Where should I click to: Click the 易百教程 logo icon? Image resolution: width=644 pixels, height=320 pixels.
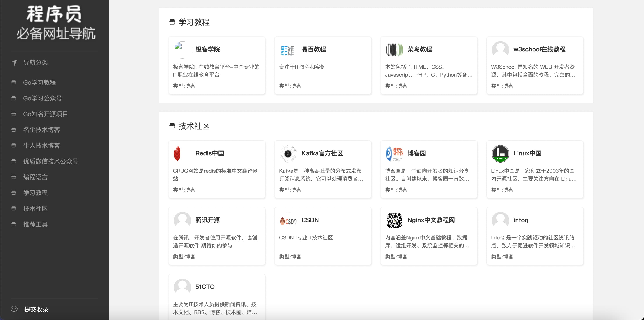(x=288, y=50)
